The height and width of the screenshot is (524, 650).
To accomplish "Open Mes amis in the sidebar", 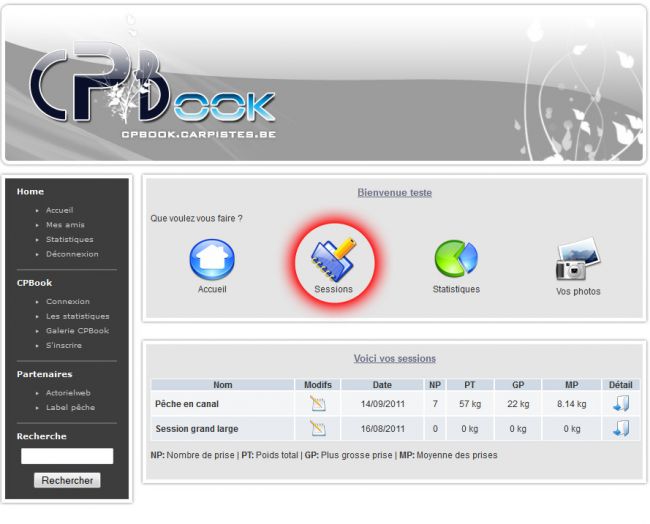I will 65,225.
